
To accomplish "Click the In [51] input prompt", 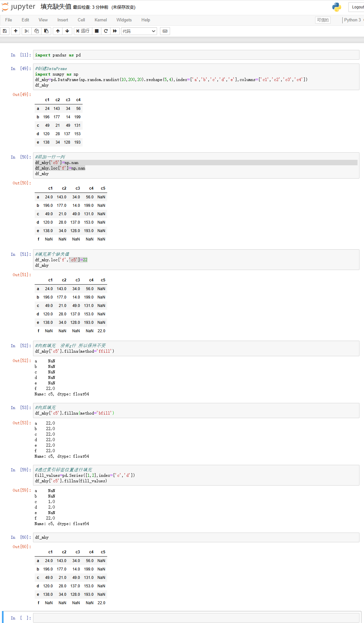I will [21, 254].
